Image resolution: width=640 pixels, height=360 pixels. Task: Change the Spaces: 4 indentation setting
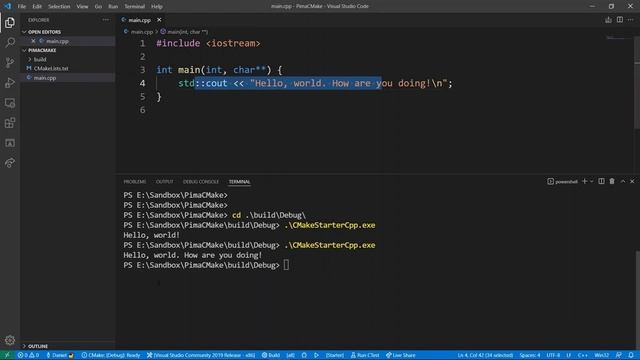pyautogui.click(x=530, y=355)
